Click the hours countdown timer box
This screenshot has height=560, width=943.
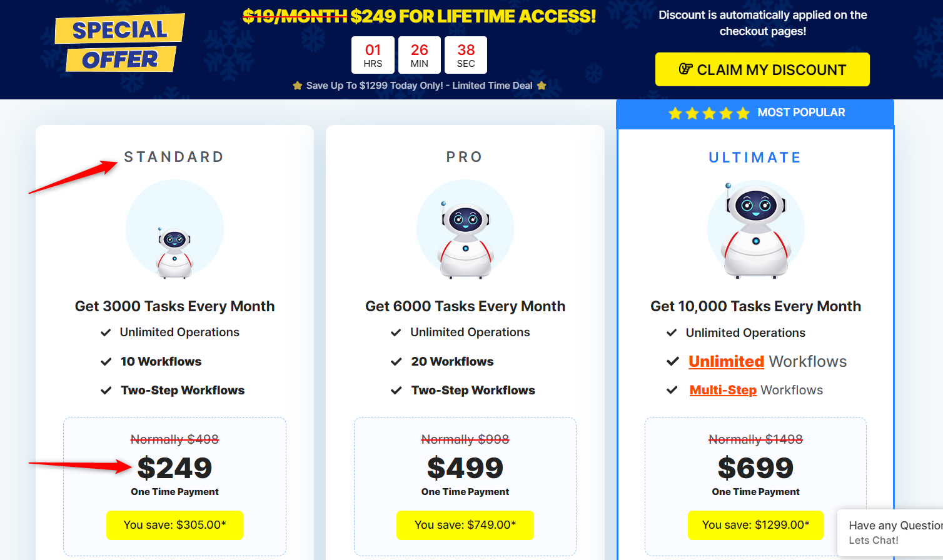click(x=373, y=55)
